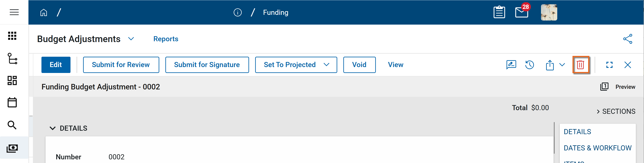Image resolution: width=644 pixels, height=163 pixels.
Task: Click the red trash delete icon
Action: pos(580,65)
